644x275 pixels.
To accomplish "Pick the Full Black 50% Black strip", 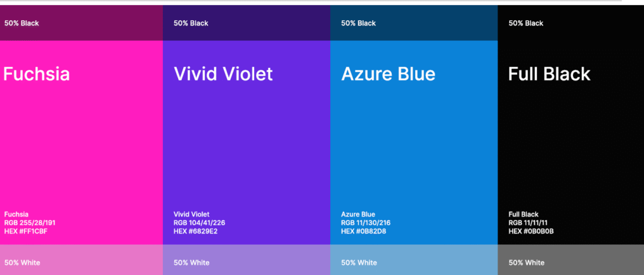I will (x=571, y=23).
